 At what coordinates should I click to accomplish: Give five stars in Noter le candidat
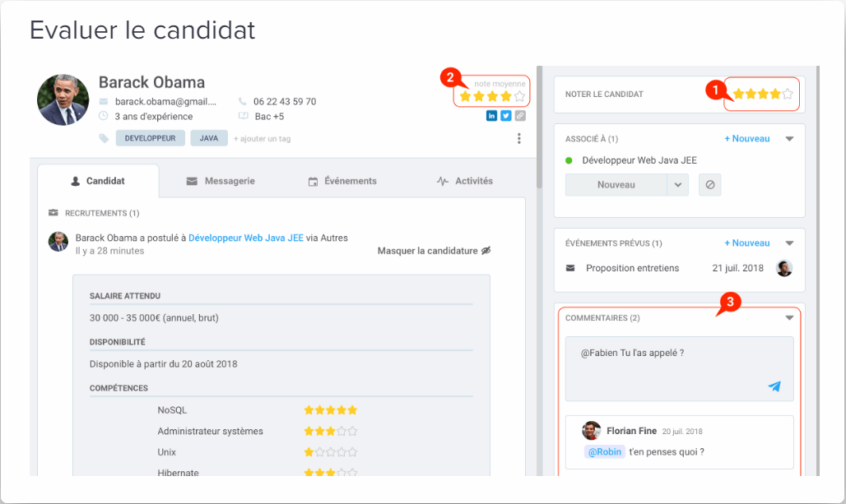click(786, 94)
